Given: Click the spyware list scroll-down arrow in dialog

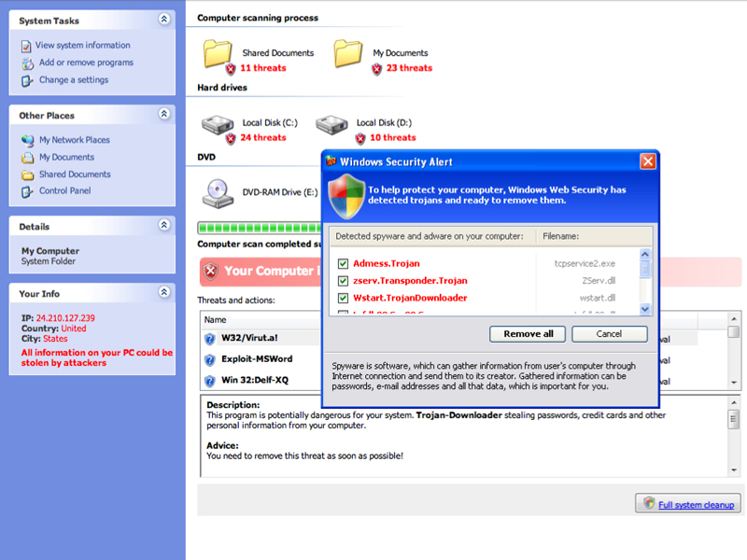Looking at the screenshot, I should click(645, 309).
